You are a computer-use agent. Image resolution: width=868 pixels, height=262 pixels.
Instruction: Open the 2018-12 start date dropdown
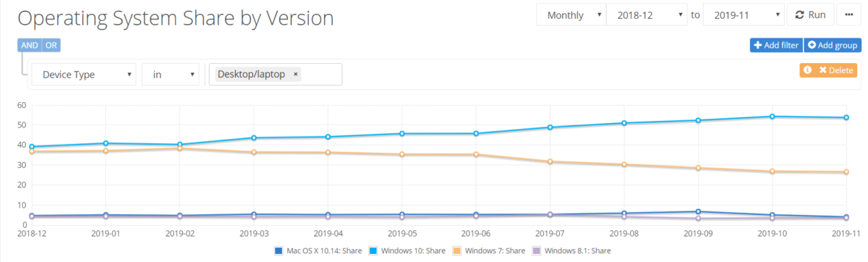coord(646,15)
